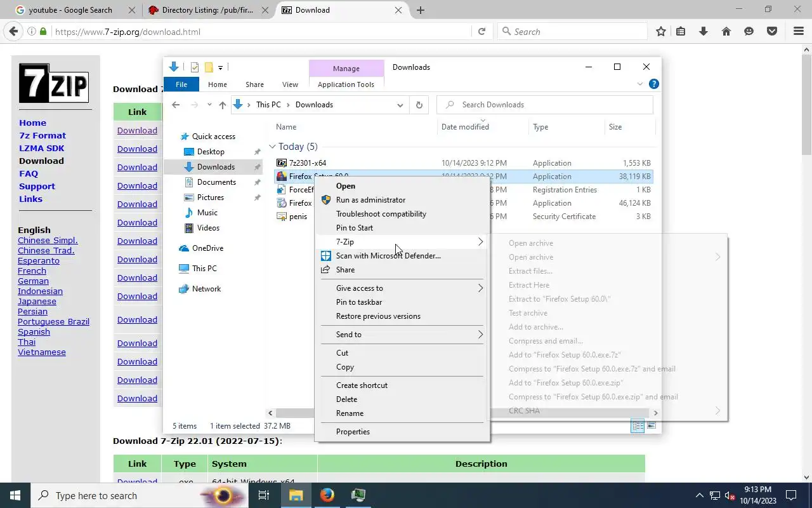812x508 pixels.
Task: Switch to the Home ribbon tab
Action: [218, 84]
